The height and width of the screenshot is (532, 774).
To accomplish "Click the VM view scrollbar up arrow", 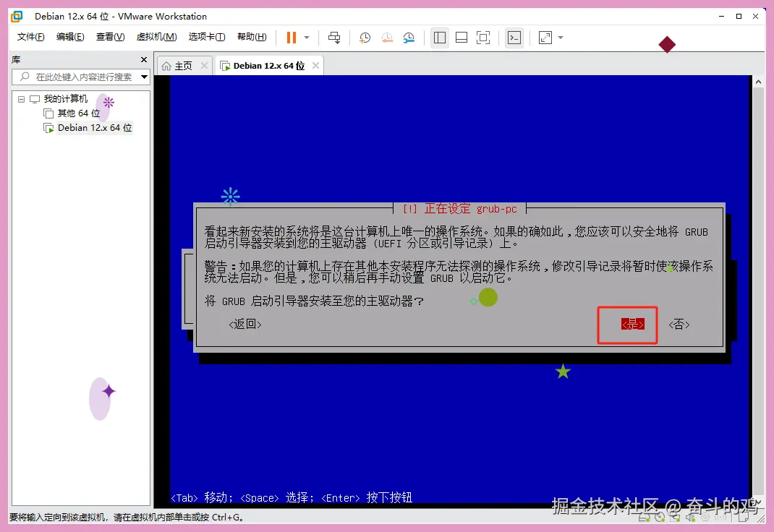I will pyautogui.click(x=758, y=82).
